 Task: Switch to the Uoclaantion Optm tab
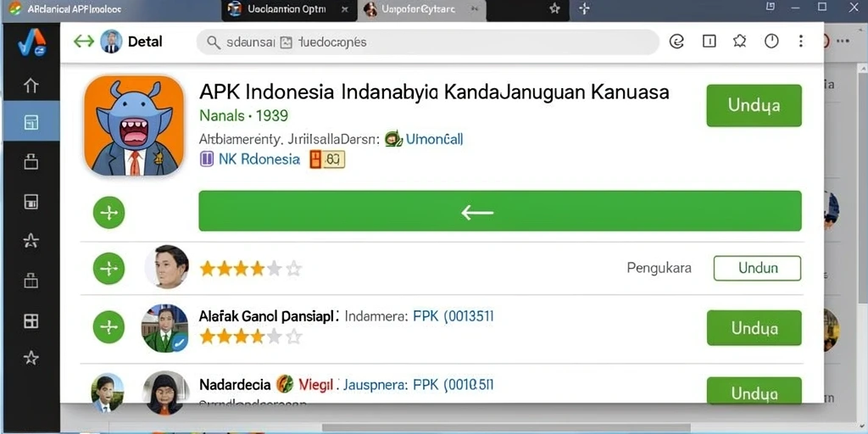290,10
